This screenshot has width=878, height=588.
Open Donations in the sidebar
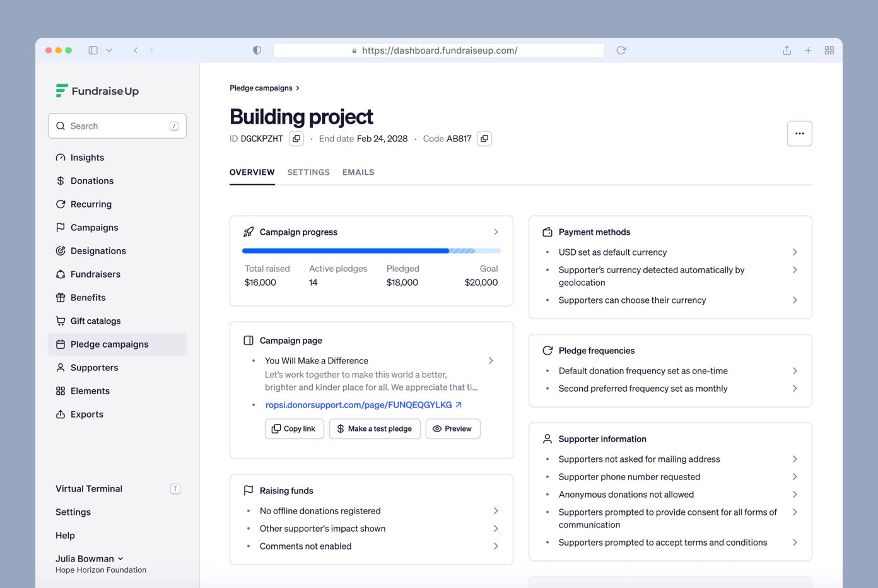117,181
